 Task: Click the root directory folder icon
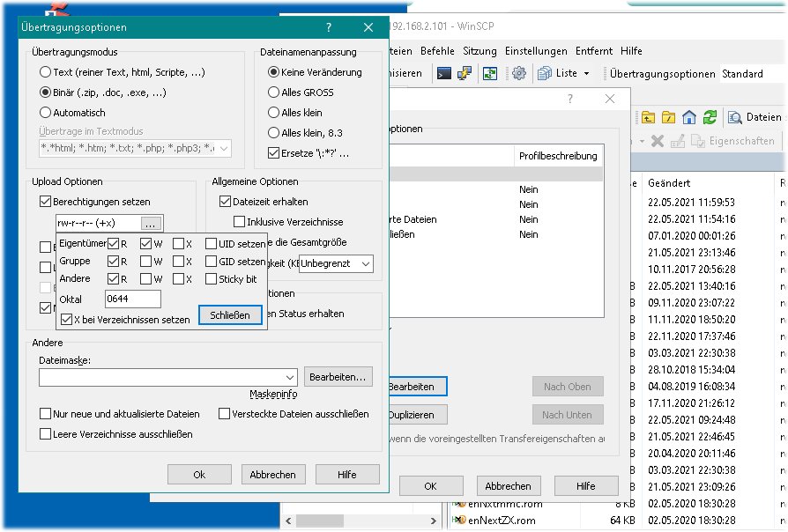pos(669,117)
